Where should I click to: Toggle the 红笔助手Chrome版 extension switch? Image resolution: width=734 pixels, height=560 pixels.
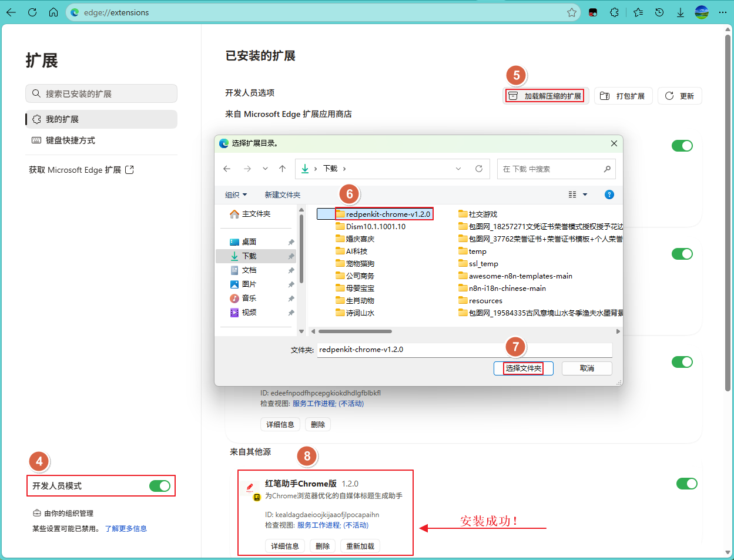point(686,484)
